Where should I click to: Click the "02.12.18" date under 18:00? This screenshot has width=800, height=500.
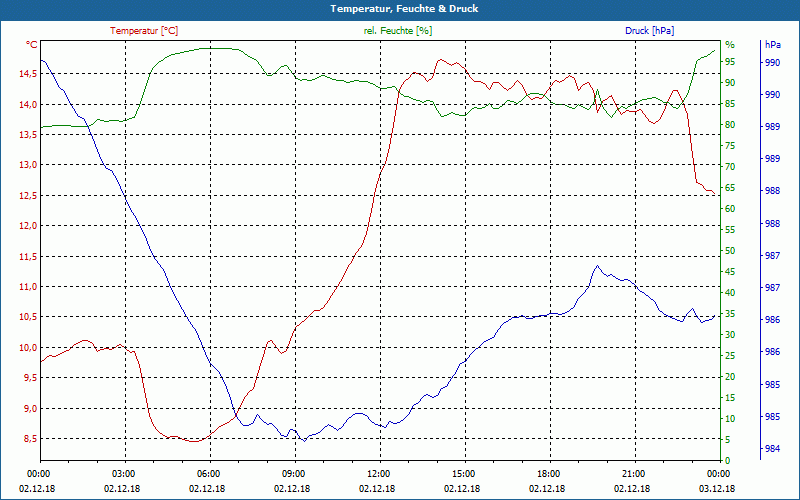click(547, 489)
